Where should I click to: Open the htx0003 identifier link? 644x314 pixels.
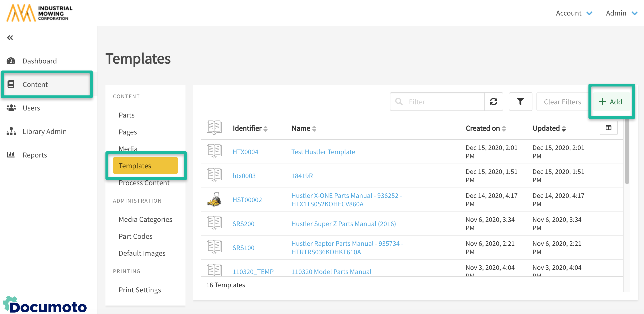tap(244, 176)
